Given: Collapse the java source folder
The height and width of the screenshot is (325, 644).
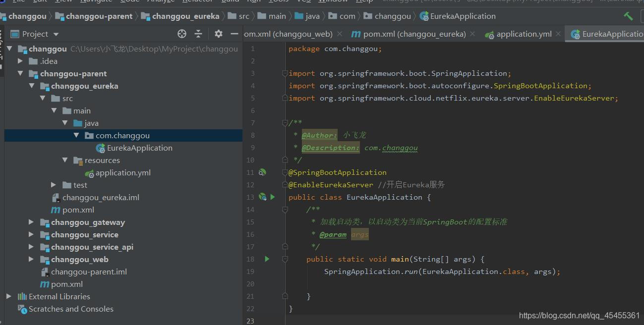Looking at the screenshot, I should coord(65,123).
